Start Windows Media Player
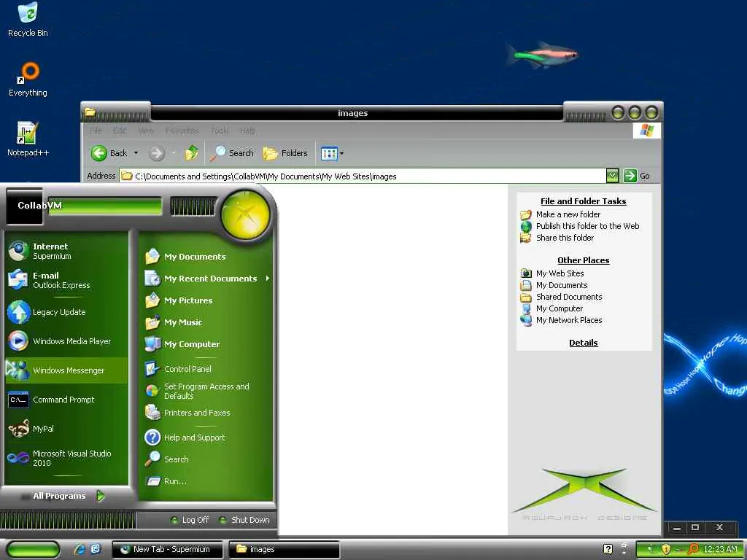Viewport: 747px width, 560px height. tap(66, 341)
